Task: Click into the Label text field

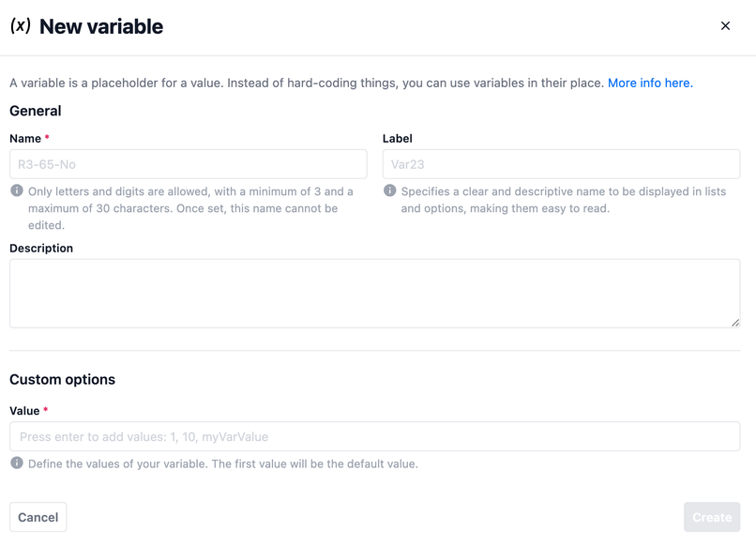Action: (561, 164)
